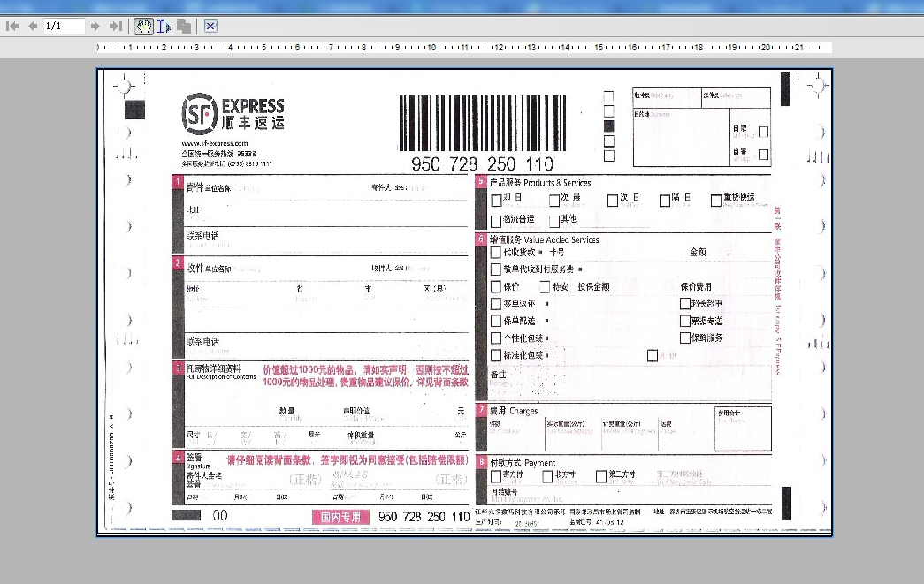Tick the 次晨 checkbox
The image size is (924, 584).
(554, 201)
